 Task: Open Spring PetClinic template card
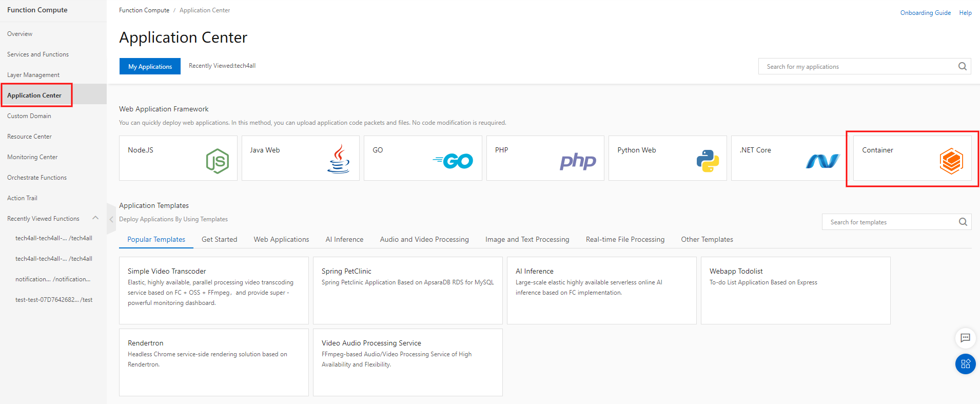point(408,291)
